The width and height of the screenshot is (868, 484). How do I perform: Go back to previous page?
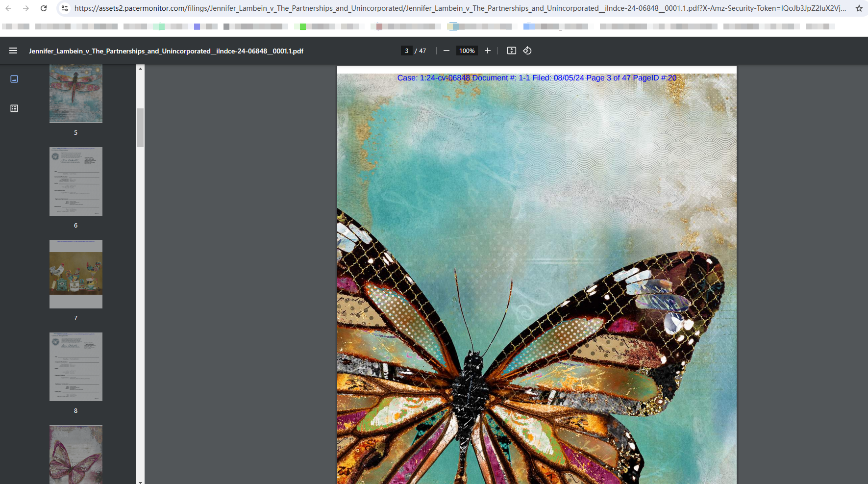8,8
